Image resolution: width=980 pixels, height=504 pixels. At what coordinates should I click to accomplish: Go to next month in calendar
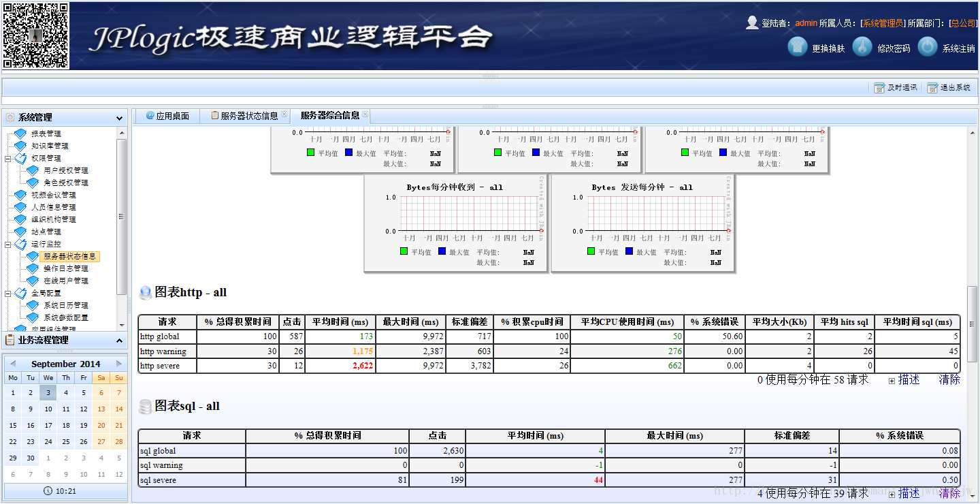[119, 364]
